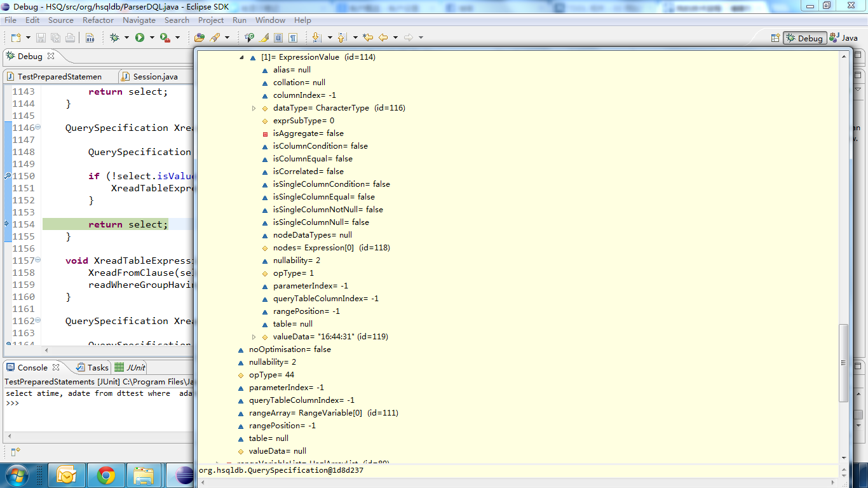The height and width of the screenshot is (488, 868).
Task: Click the fast view bar icon
Action: coord(15,452)
